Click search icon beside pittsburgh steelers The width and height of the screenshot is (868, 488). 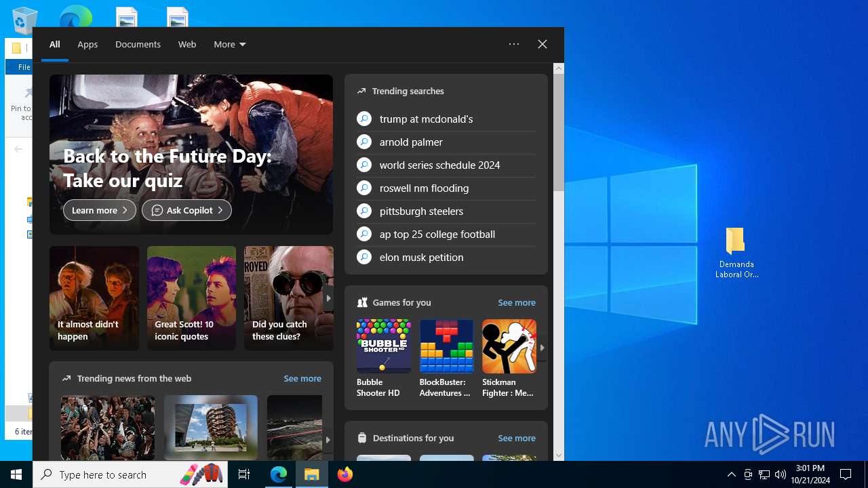click(364, 211)
